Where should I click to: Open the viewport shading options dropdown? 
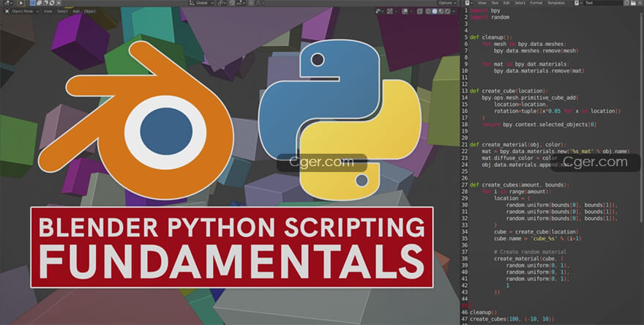pos(454,11)
